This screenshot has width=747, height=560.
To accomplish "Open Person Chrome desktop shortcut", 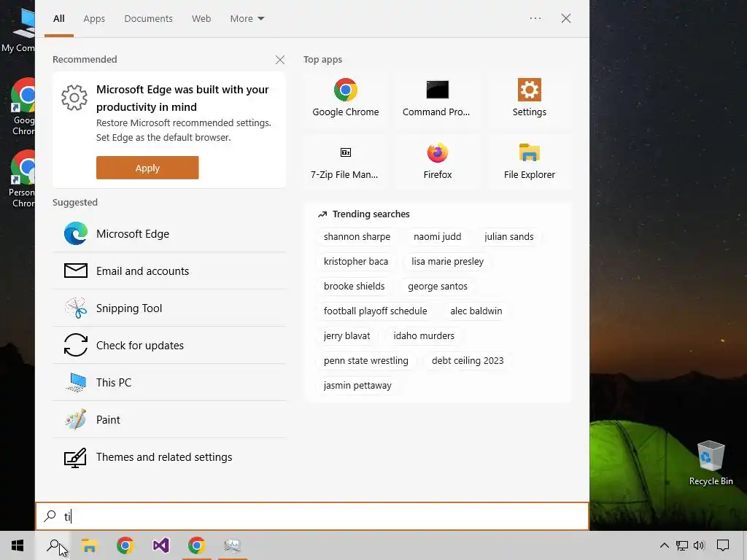I will pyautogui.click(x=22, y=179).
